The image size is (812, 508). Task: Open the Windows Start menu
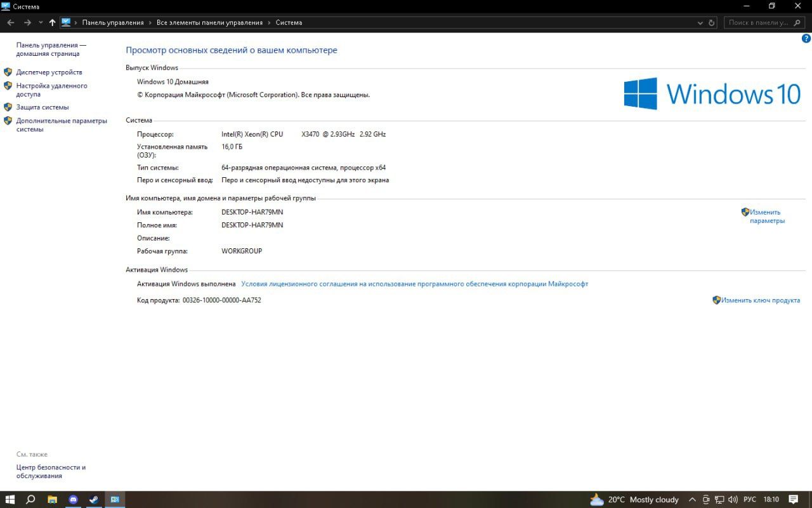[x=10, y=500]
